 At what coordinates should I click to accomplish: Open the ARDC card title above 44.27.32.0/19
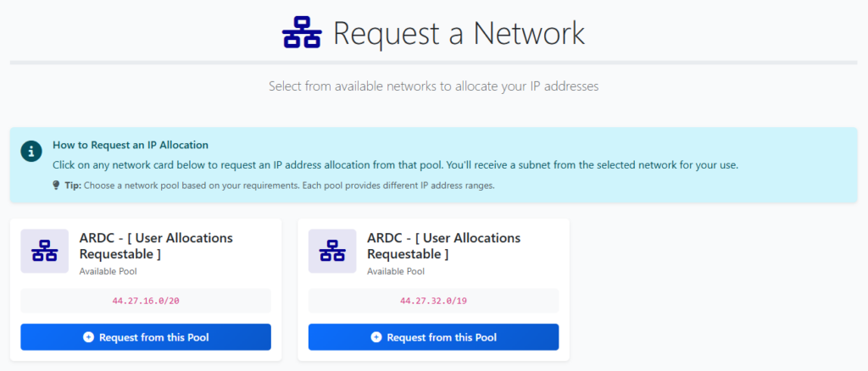tap(444, 246)
